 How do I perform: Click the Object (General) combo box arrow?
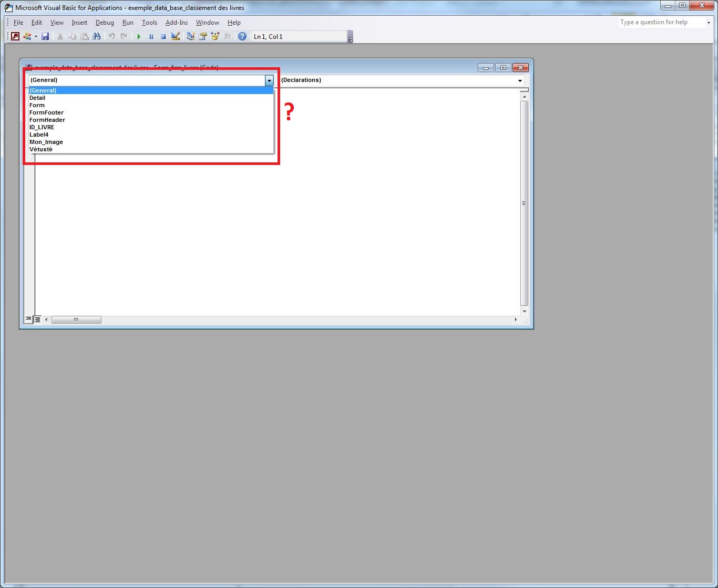click(269, 80)
